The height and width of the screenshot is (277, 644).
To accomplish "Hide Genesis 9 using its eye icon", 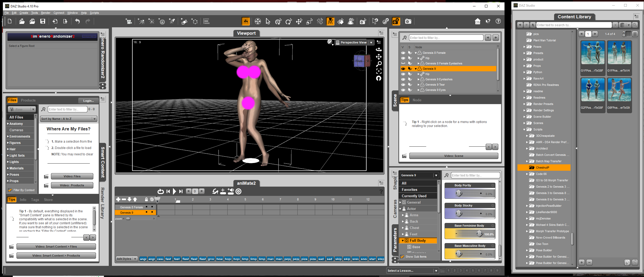I will click(x=403, y=69).
